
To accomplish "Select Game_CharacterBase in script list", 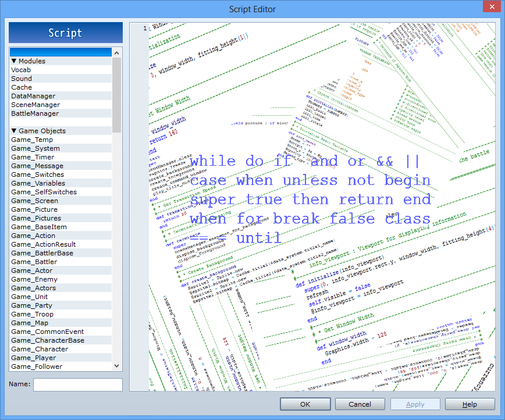I will pyautogui.click(x=61, y=340).
